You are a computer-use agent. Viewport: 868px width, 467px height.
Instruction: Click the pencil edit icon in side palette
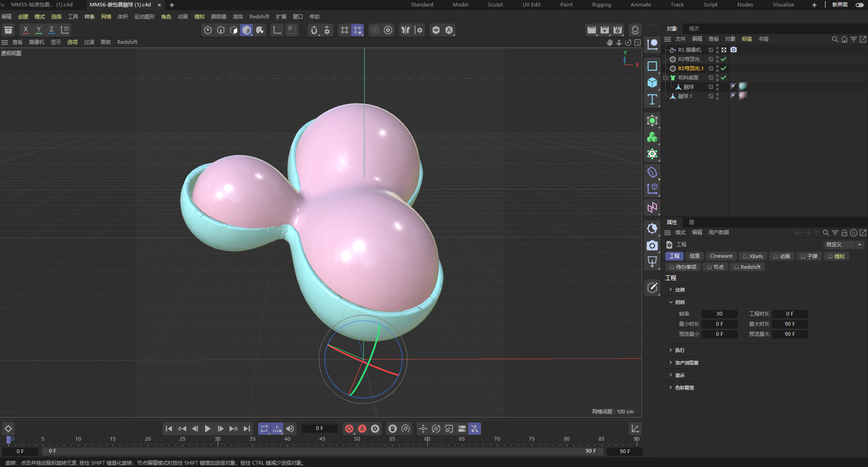tap(652, 287)
